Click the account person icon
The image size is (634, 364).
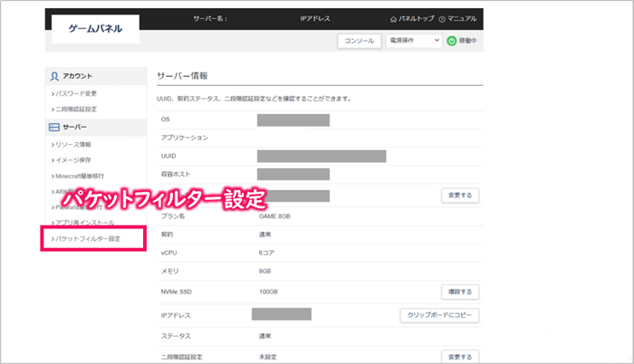54,76
